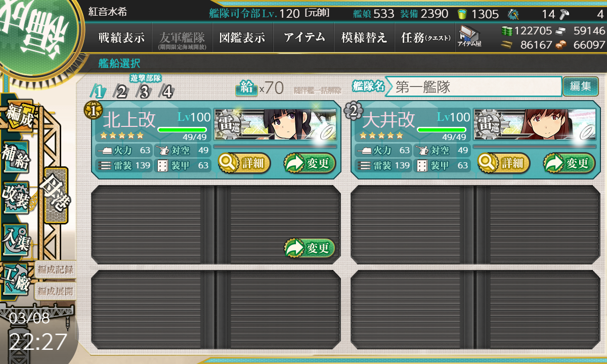Open 任務 (クエスト) quest menu
The width and height of the screenshot is (607, 364).
click(x=425, y=38)
